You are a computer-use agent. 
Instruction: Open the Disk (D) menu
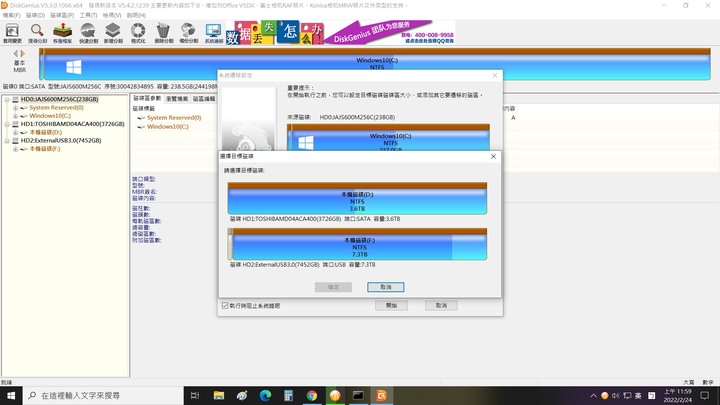click(x=35, y=15)
